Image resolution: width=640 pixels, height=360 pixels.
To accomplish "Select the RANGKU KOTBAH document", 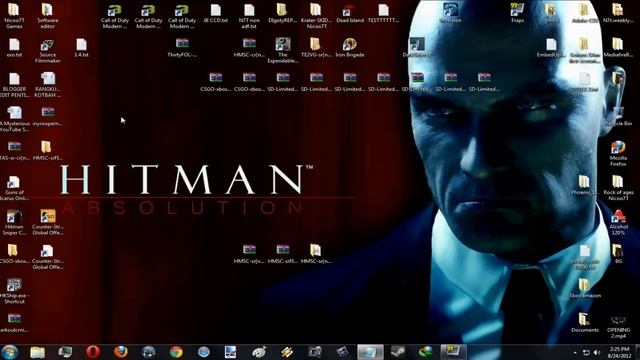I will (47, 85).
